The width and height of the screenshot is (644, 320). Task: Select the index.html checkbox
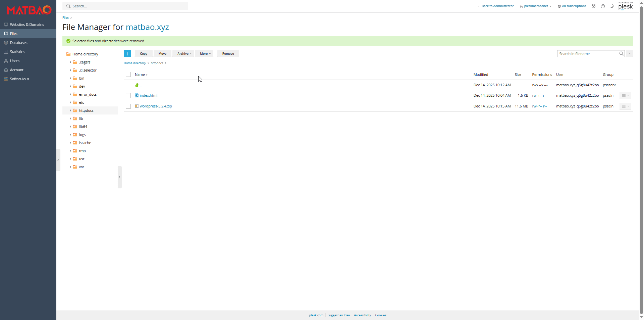point(128,96)
